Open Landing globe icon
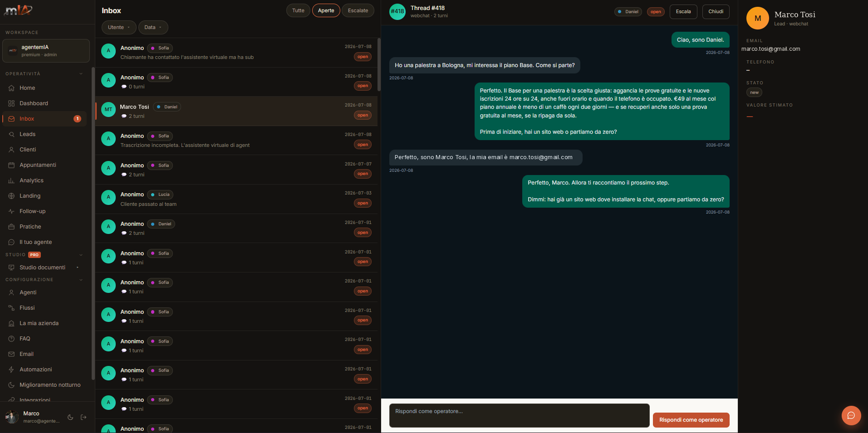The height and width of the screenshot is (433, 868). 11,196
